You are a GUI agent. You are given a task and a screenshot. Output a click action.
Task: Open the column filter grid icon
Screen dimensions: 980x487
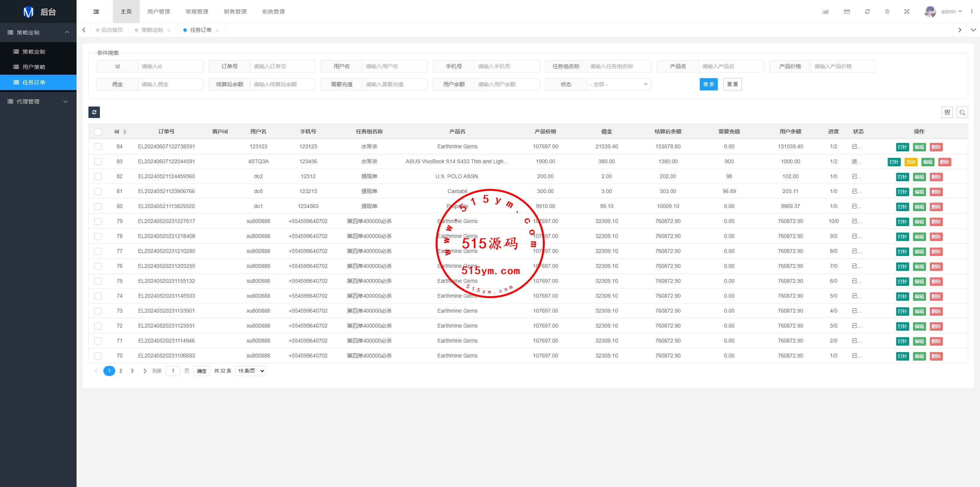947,112
